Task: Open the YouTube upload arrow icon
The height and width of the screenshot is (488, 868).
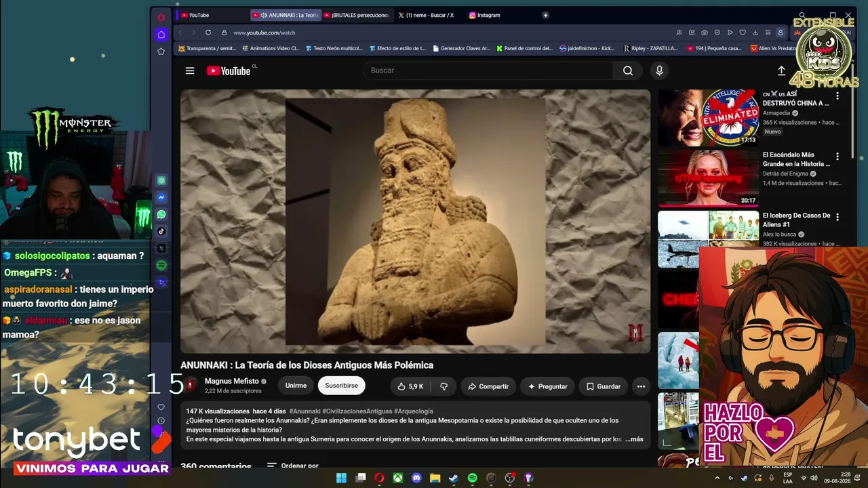Action: 781,70
